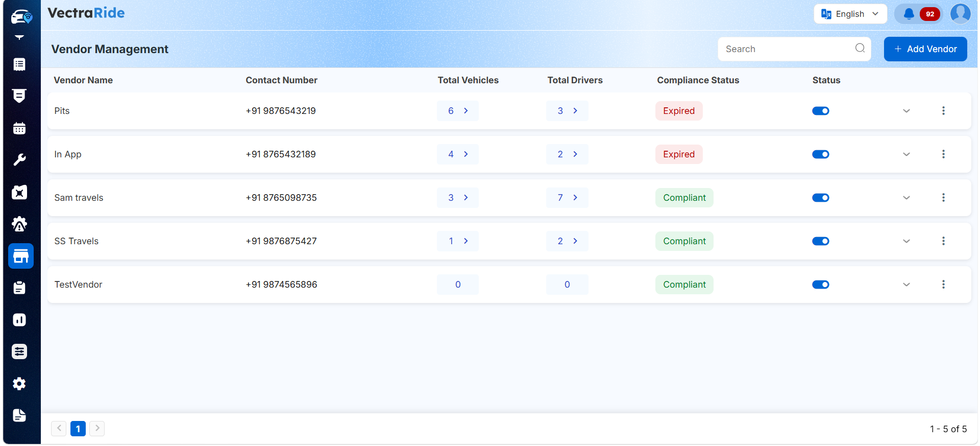Click the phone number +91 9876875427

(281, 241)
